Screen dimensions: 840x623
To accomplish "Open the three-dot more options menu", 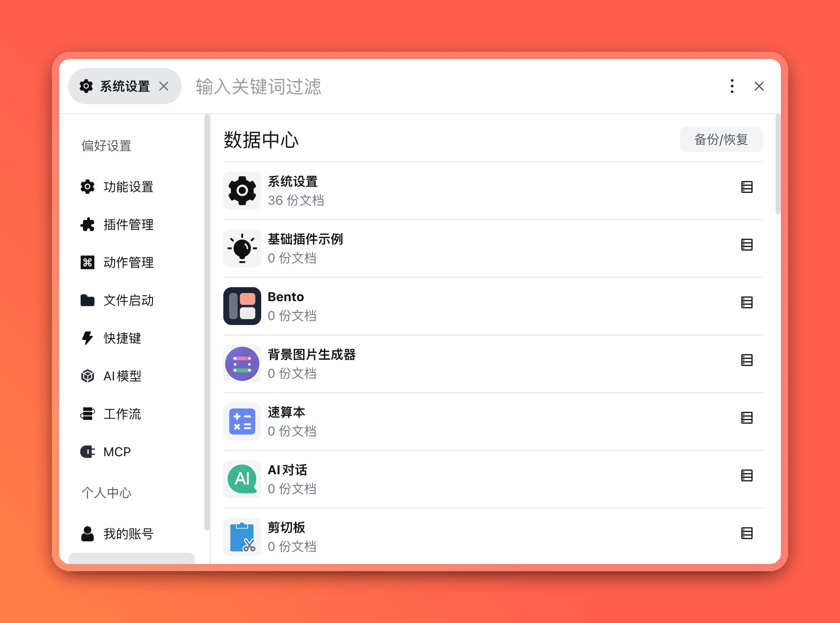I will coord(732,86).
